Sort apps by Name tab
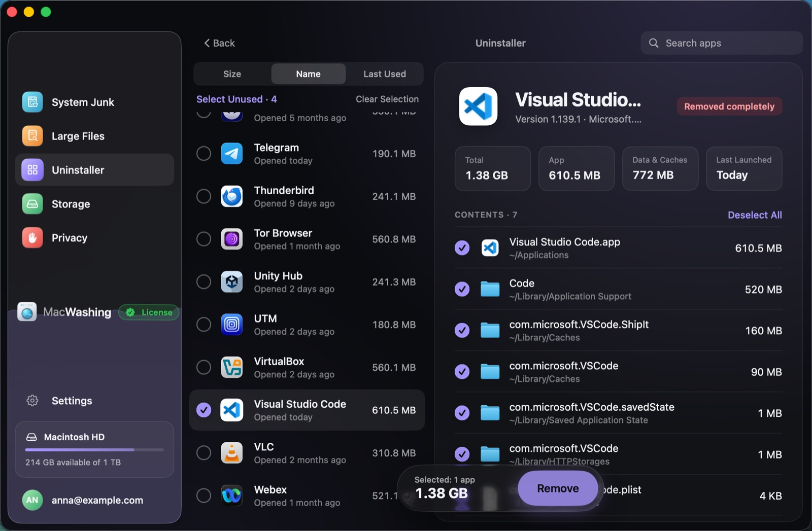The height and width of the screenshot is (531, 812). (308, 74)
